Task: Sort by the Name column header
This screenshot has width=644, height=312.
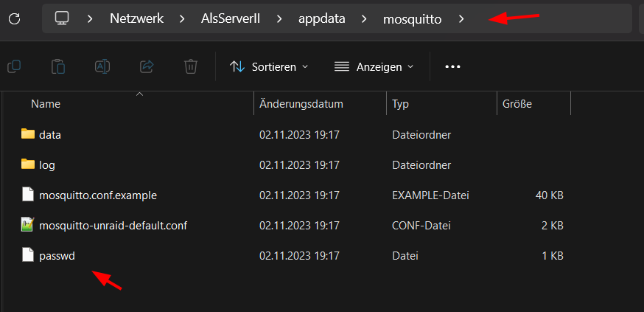Action: [x=46, y=104]
